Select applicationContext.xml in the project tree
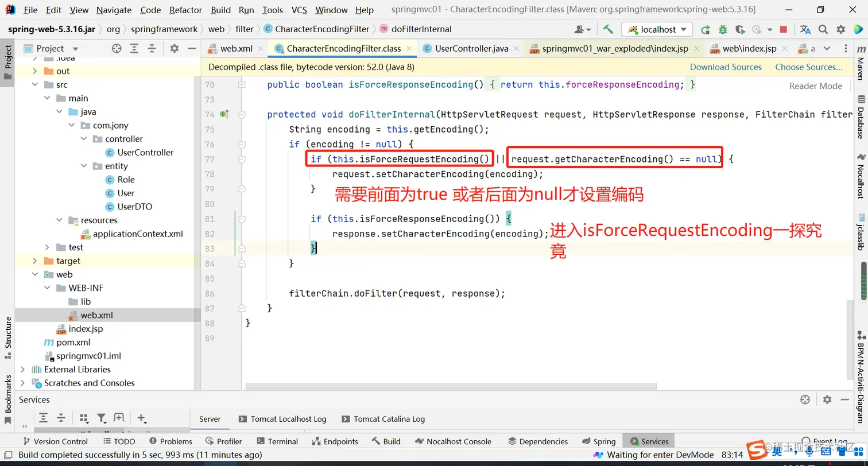 point(138,234)
